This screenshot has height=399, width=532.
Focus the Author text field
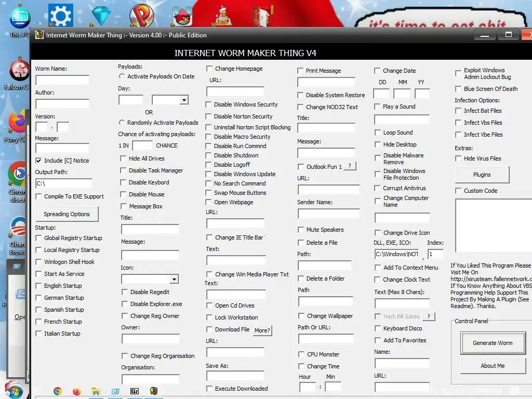coord(62,104)
